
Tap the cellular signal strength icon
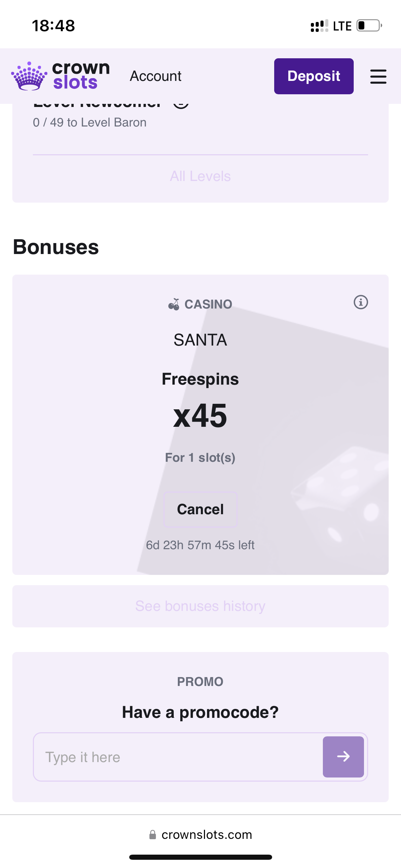point(319,26)
